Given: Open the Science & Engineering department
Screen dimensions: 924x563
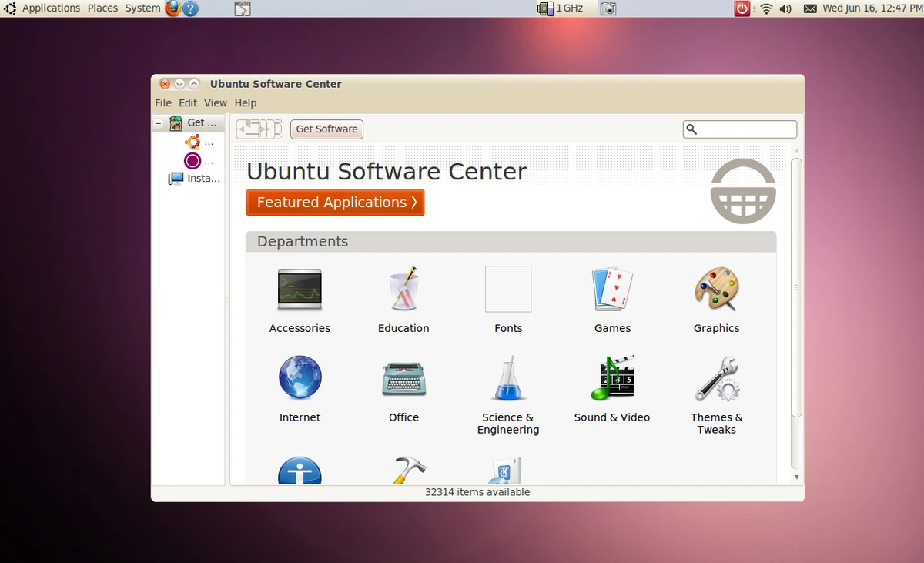Looking at the screenshot, I should tap(507, 389).
